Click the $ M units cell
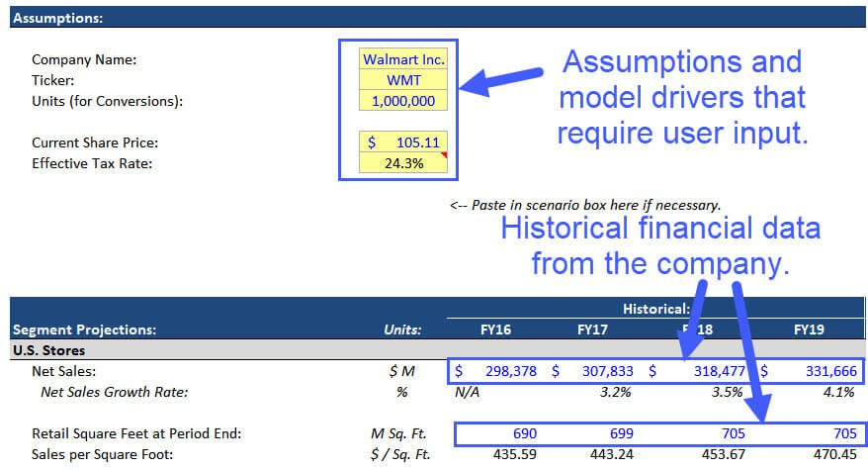 402,371
